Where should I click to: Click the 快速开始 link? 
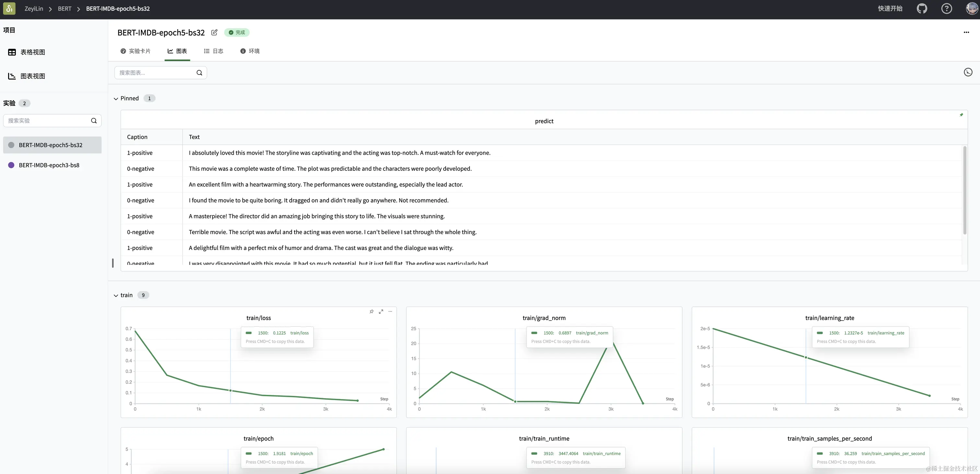tap(890, 8)
